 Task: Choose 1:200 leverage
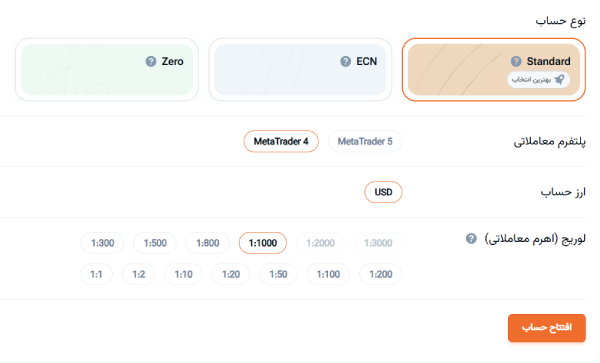[380, 274]
